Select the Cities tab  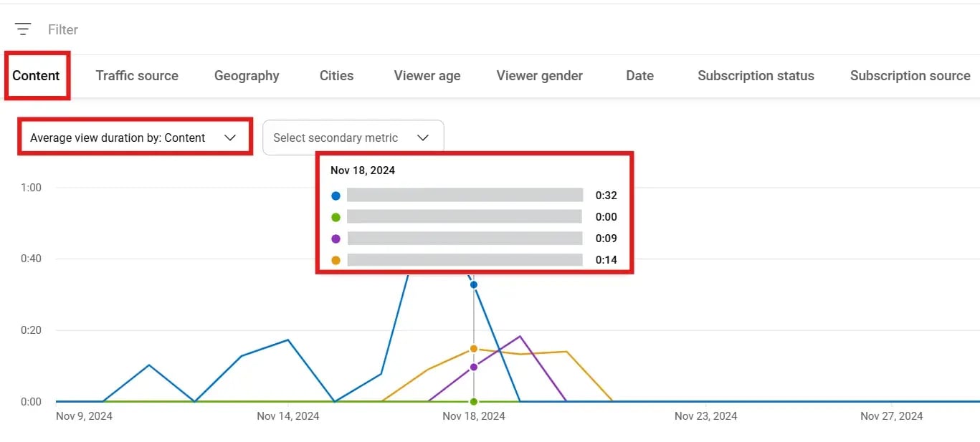pos(336,76)
